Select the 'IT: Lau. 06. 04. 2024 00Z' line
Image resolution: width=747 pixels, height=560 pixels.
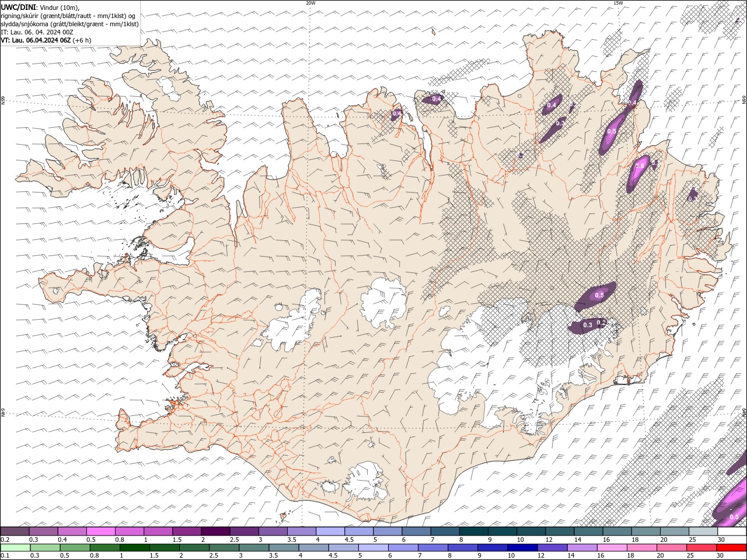37,32
